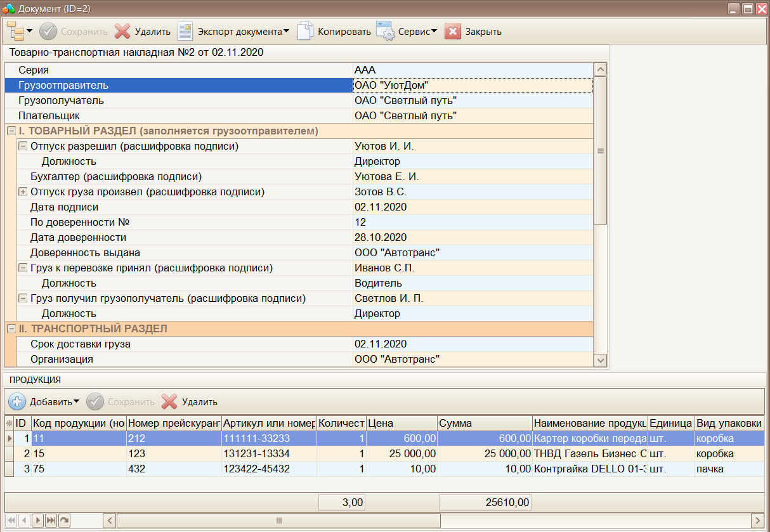Screen dimensions: 770x532
Task: Click value Светлов И. П.
Action: pyautogui.click(x=473, y=299)
